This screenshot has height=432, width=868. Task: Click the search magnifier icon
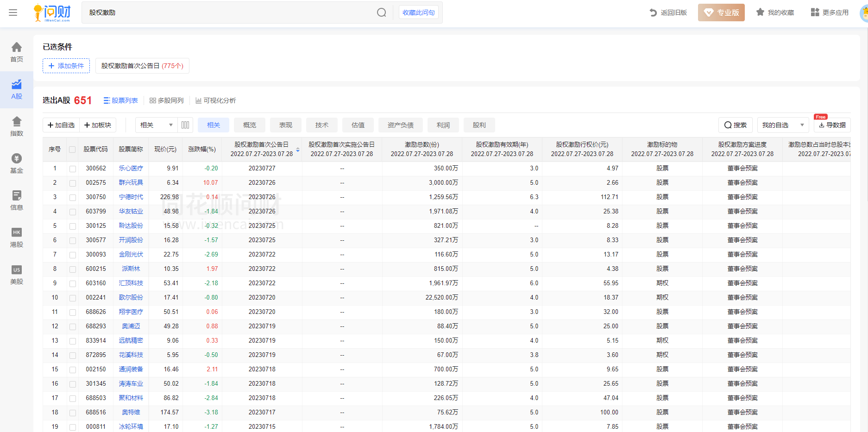click(381, 13)
